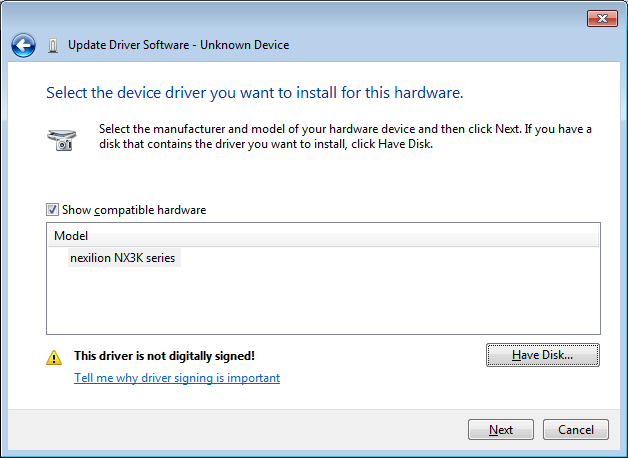This screenshot has width=628, height=458.
Task: Click the yellow warning triangle icon
Action: click(x=54, y=356)
